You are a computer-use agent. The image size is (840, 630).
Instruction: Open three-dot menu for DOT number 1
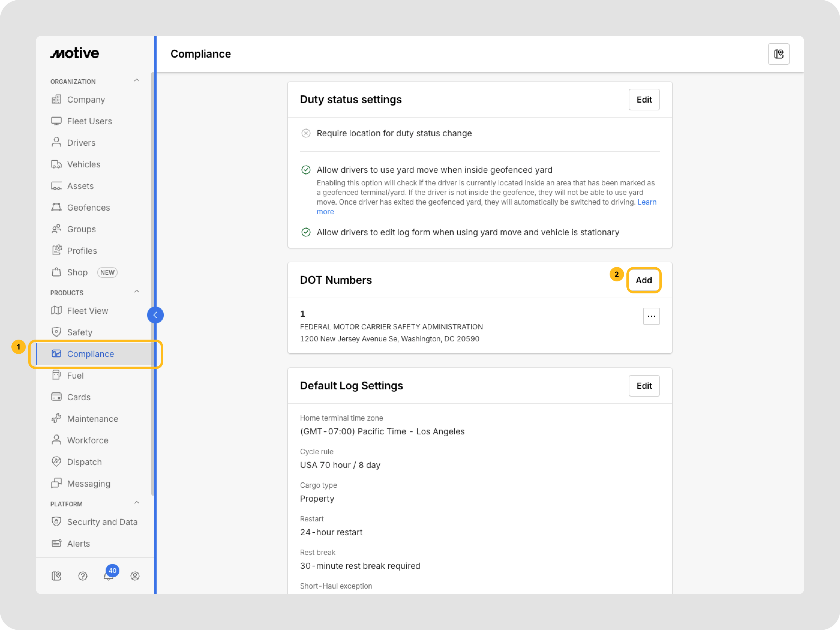651,316
